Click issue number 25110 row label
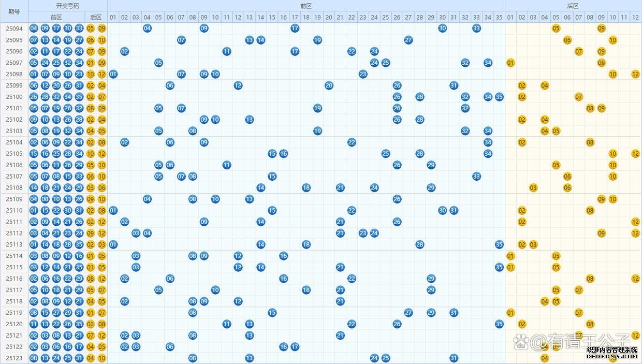 tap(14, 210)
